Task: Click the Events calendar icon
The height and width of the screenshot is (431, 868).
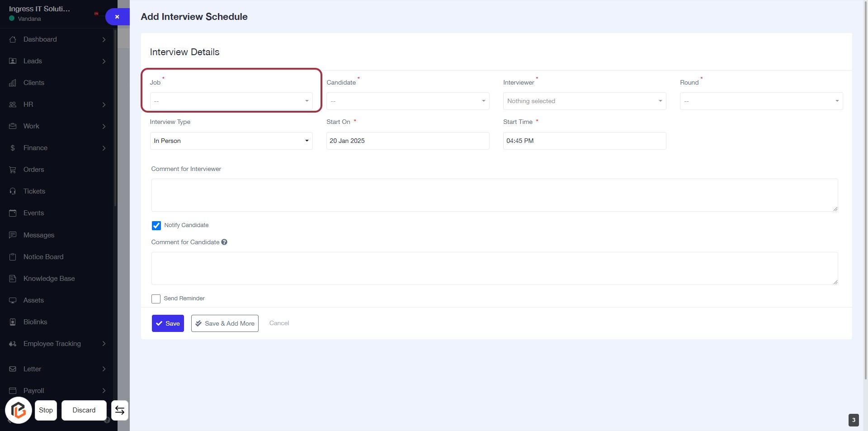Action: (13, 213)
